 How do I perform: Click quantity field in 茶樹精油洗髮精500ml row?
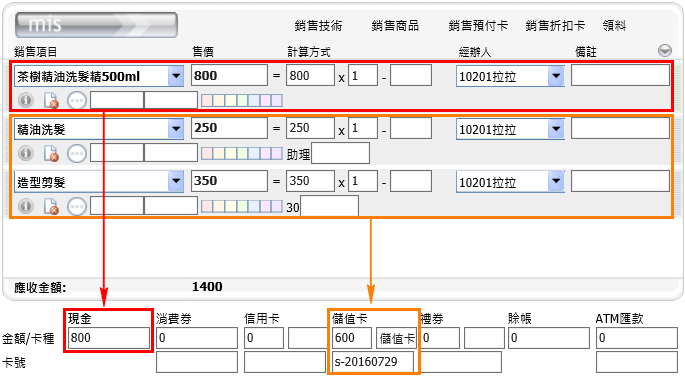(x=363, y=75)
